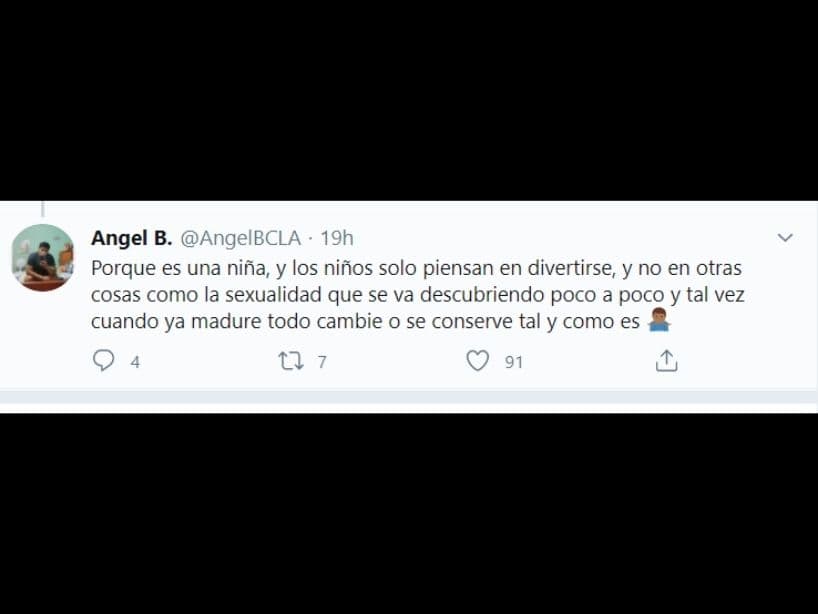Retweet Angel B.'s tweet
Screen dimensions: 818x614
pyautogui.click(x=291, y=361)
